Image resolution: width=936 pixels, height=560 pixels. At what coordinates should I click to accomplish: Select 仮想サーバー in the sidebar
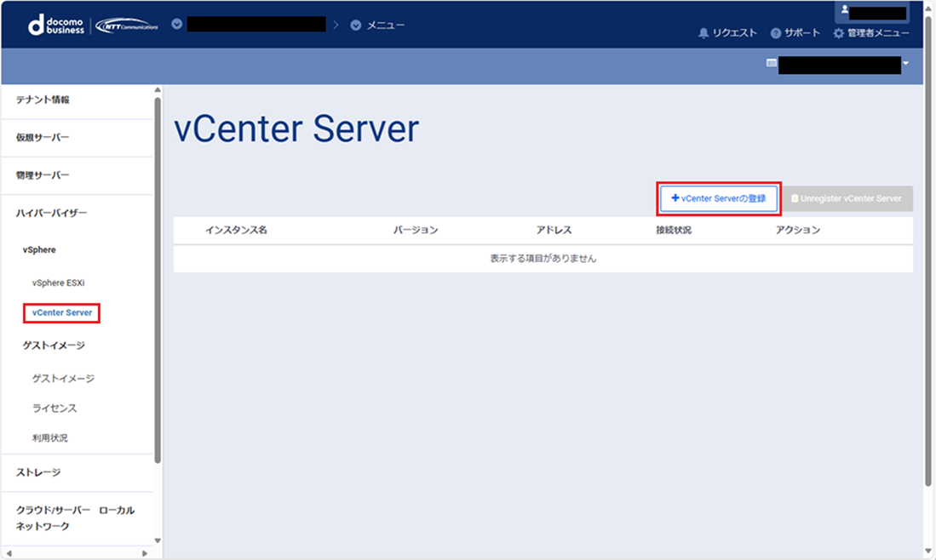(43, 138)
